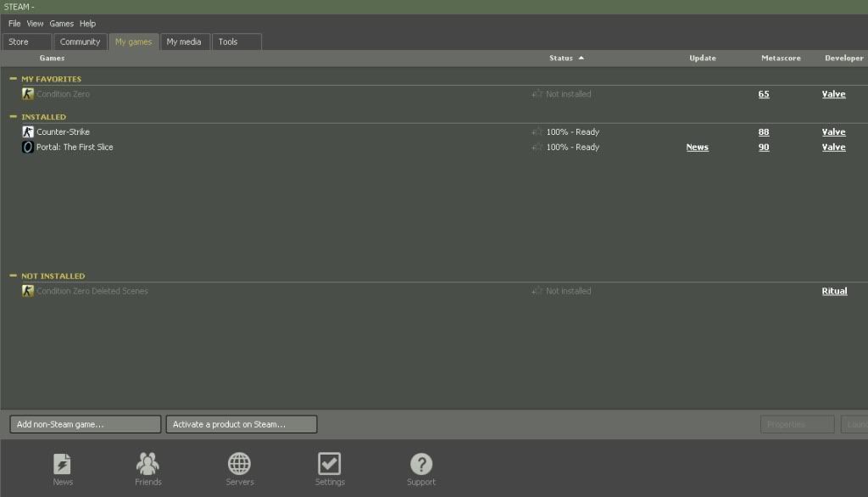Open Metascore 65 link for Condition Zero

point(764,94)
